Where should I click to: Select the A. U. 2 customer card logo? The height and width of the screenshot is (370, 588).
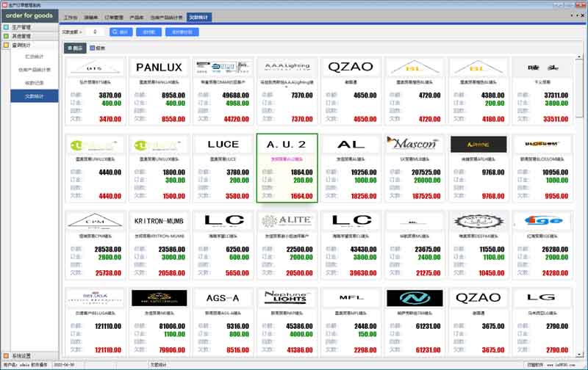(287, 144)
